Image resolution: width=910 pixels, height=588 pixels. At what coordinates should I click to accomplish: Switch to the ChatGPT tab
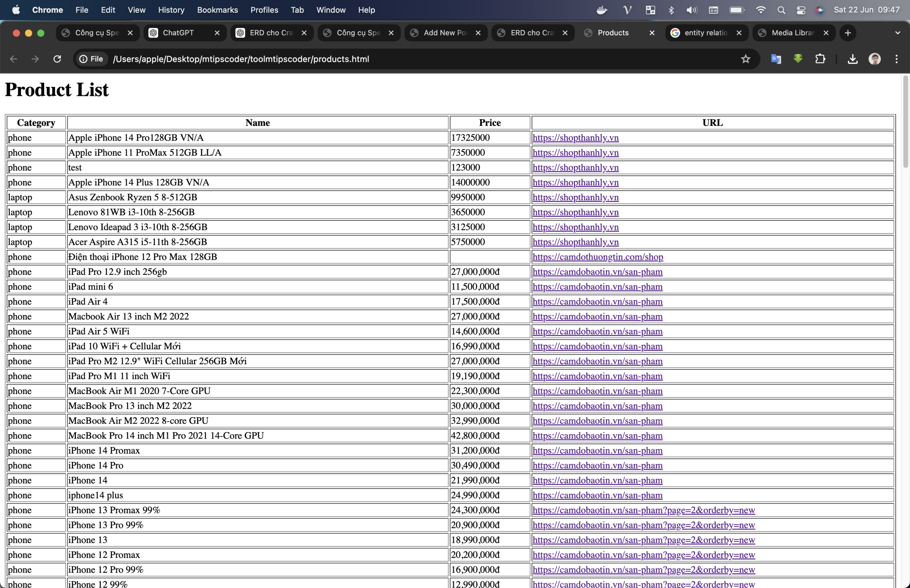185,33
